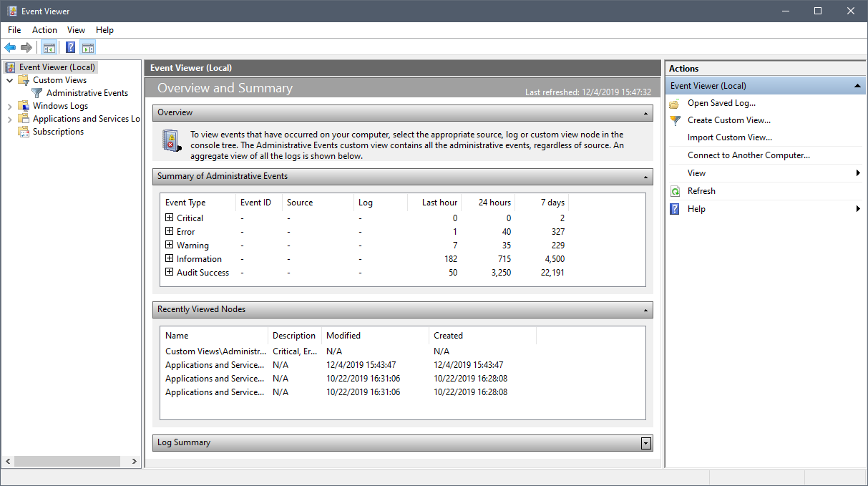Screen dimensions: 868x486
Task: Click the Administrative Events funnel icon
Action: click(37, 93)
